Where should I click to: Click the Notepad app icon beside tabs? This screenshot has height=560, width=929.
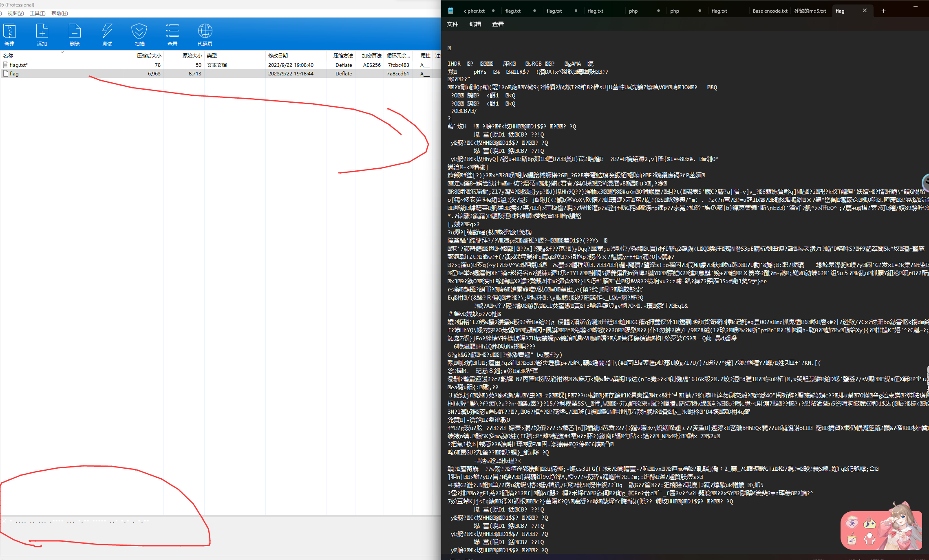click(x=450, y=11)
